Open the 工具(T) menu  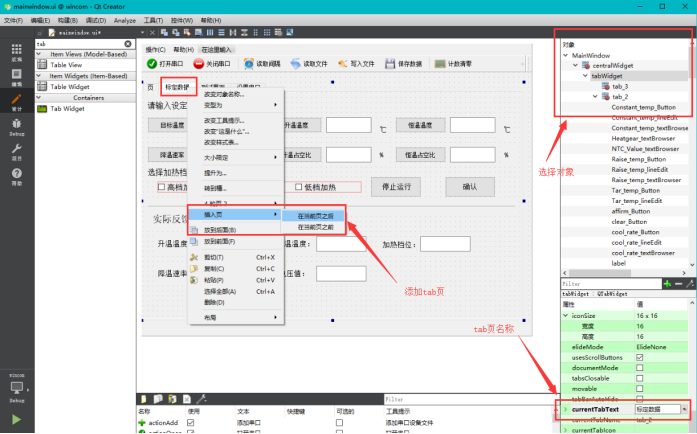point(153,20)
